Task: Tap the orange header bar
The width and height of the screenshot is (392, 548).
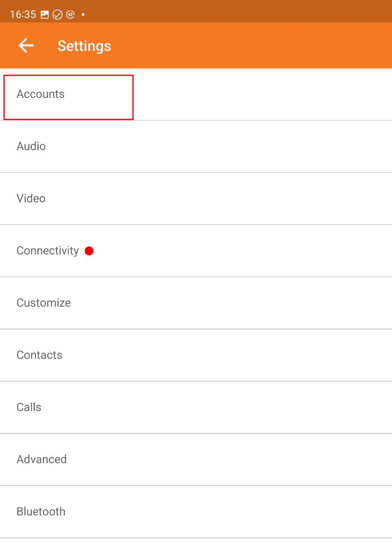Action: 212,45
